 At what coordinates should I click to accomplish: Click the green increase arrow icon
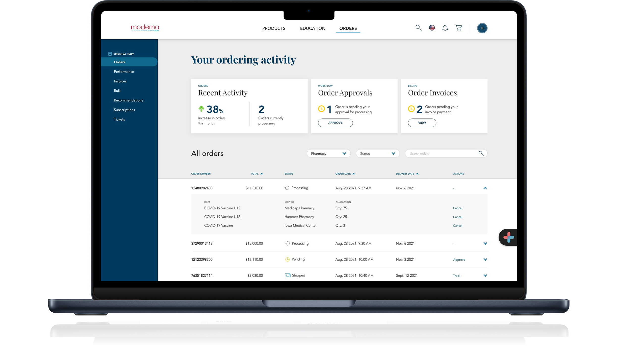pyautogui.click(x=201, y=108)
